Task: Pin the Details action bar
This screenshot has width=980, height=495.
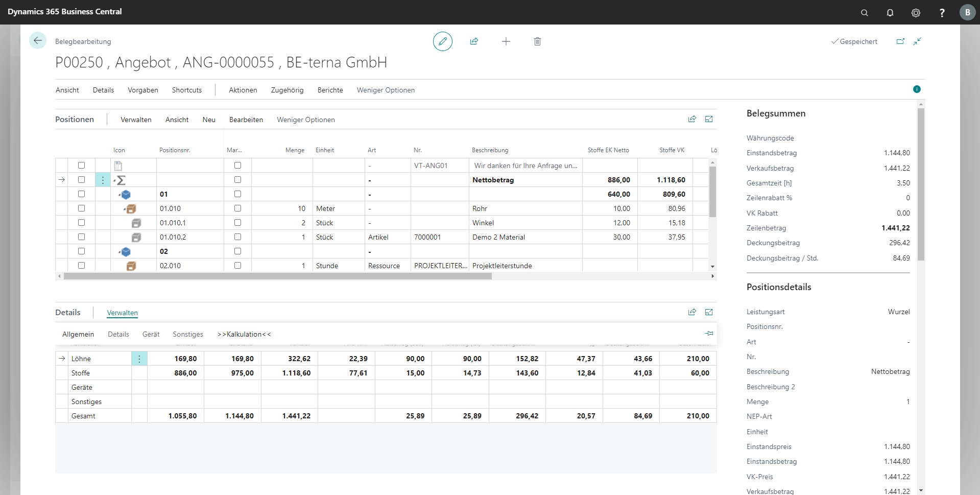Action: 709,334
